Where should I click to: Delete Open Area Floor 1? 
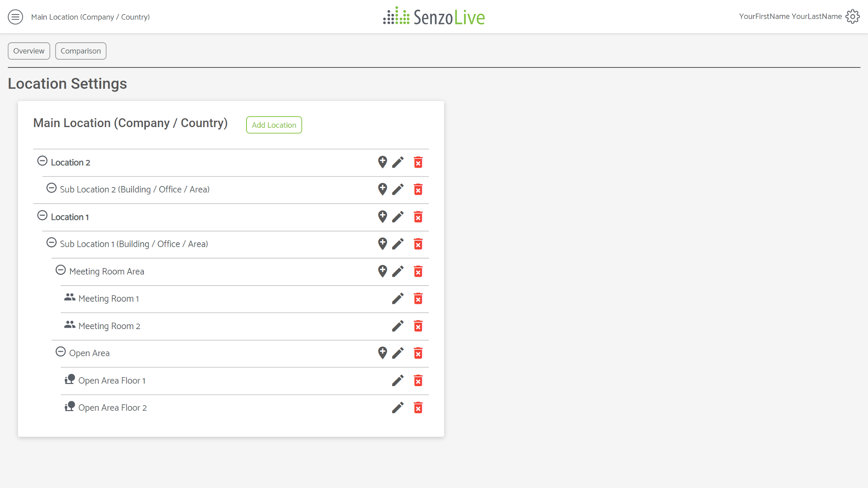(418, 380)
